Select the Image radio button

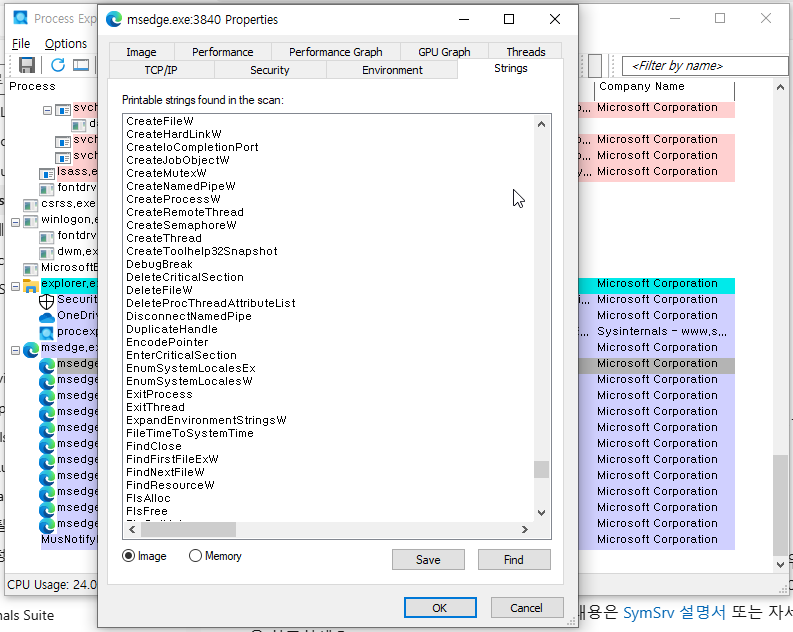tap(128, 556)
